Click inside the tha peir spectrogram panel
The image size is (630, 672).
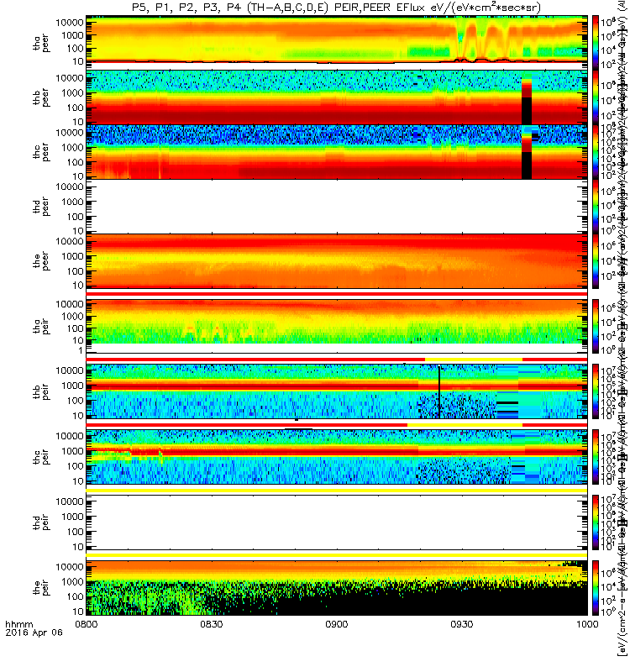pyautogui.click(x=337, y=327)
